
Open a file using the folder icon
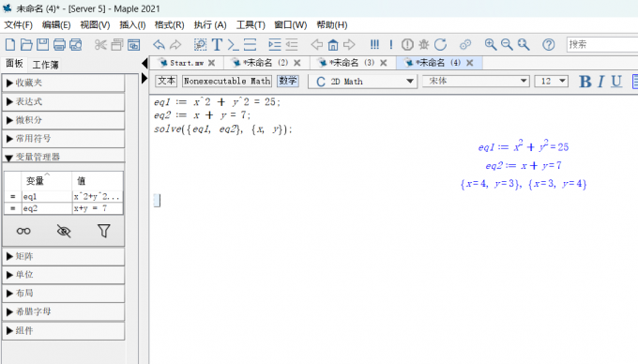[x=26, y=44]
